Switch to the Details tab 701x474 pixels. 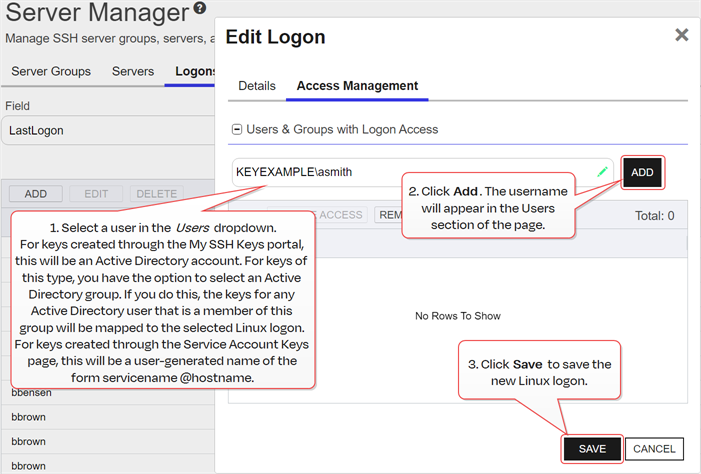[x=256, y=86]
